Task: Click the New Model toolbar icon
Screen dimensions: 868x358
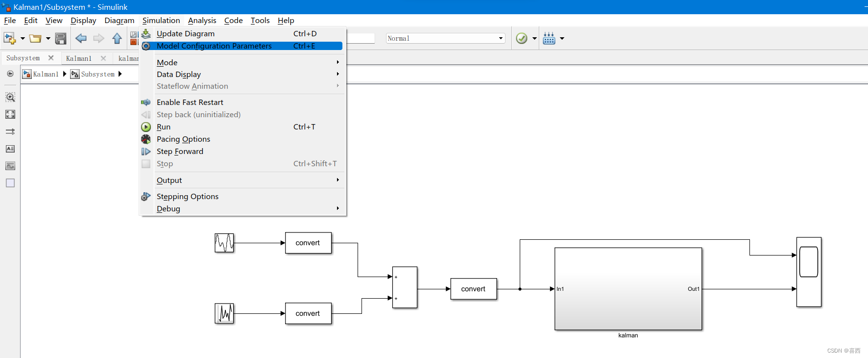Action: [9, 38]
